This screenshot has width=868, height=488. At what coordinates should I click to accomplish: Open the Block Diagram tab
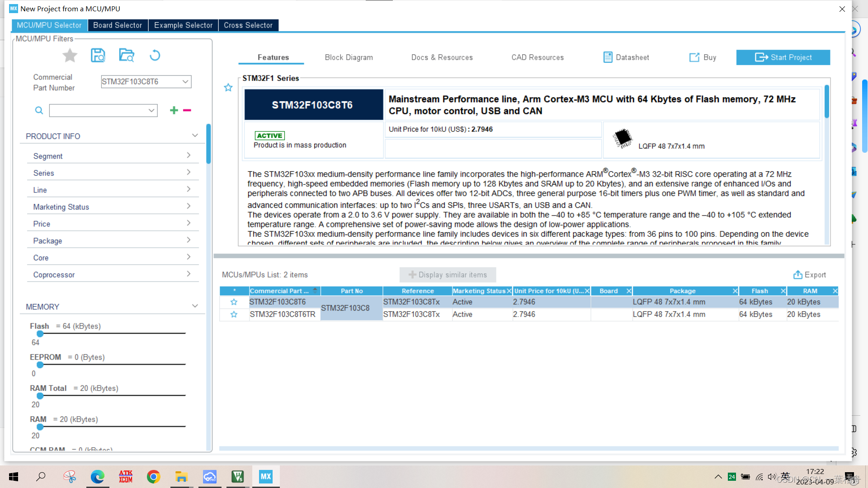(x=349, y=57)
